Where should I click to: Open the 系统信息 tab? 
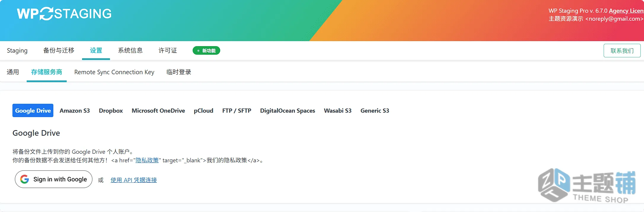point(130,51)
